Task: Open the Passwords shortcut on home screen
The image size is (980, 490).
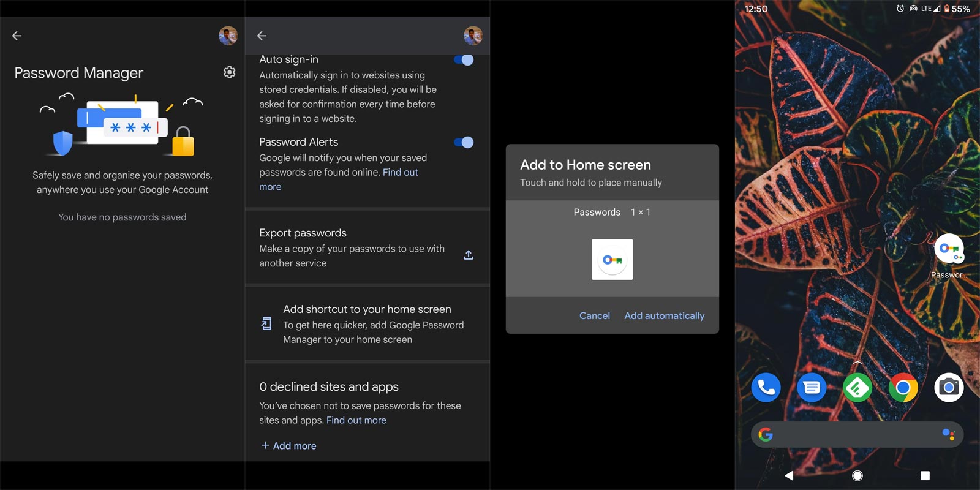Action: point(949,255)
